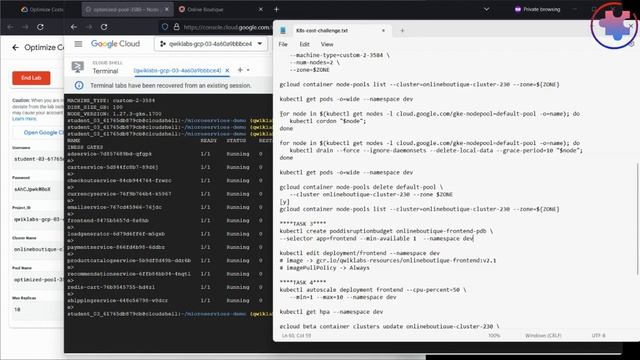Click the kubectl autoscale deployment frontend line
This screenshot has width=640, height=360.
tap(373, 290)
